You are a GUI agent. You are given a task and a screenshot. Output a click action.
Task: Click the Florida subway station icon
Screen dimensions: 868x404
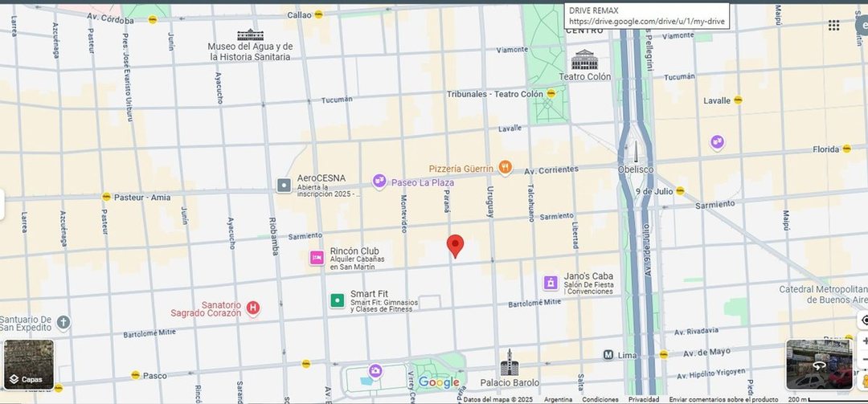[846, 149]
